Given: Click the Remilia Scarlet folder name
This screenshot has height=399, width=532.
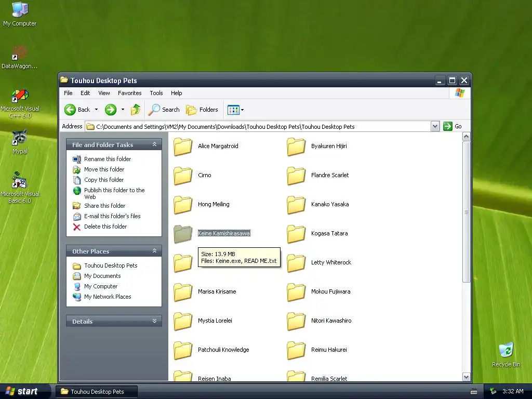Looking at the screenshot, I should pyautogui.click(x=329, y=378).
